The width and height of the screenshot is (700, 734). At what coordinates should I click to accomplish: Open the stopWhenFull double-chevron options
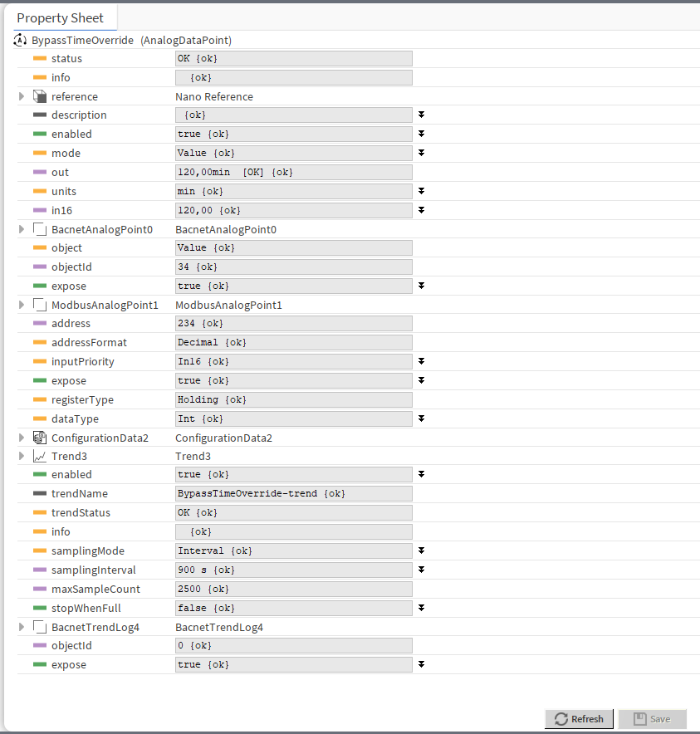(421, 608)
